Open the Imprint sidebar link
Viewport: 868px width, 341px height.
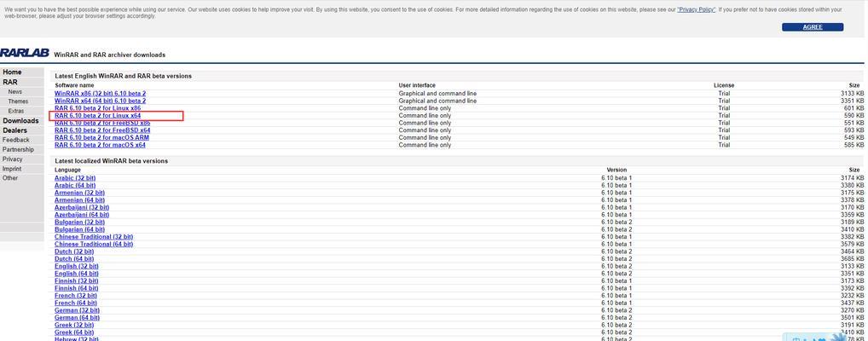(x=12, y=168)
